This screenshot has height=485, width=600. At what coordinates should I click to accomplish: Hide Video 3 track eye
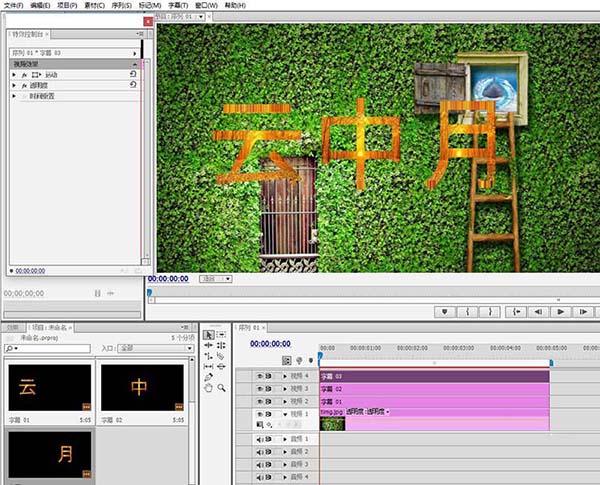click(x=260, y=389)
